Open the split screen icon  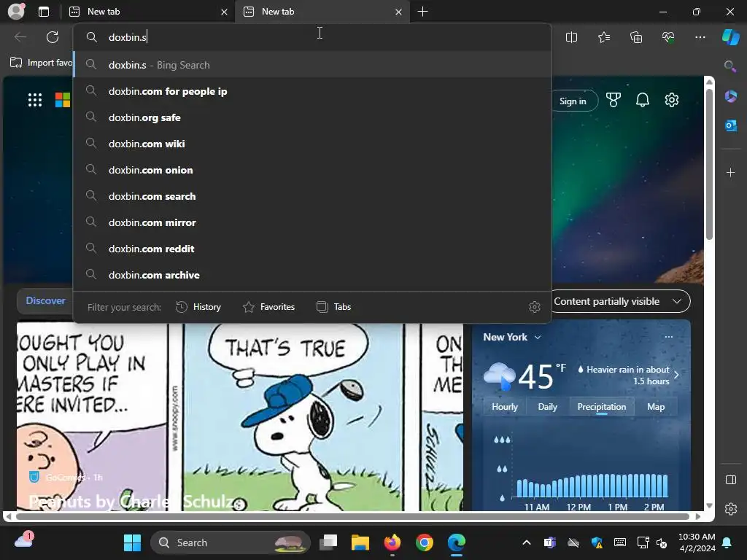(x=571, y=37)
